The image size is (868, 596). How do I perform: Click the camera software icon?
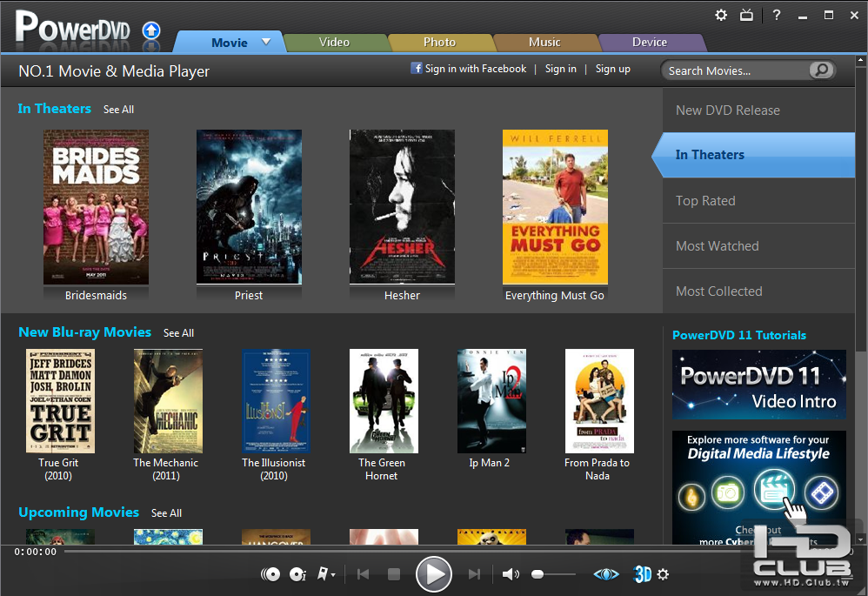pyautogui.click(x=727, y=492)
